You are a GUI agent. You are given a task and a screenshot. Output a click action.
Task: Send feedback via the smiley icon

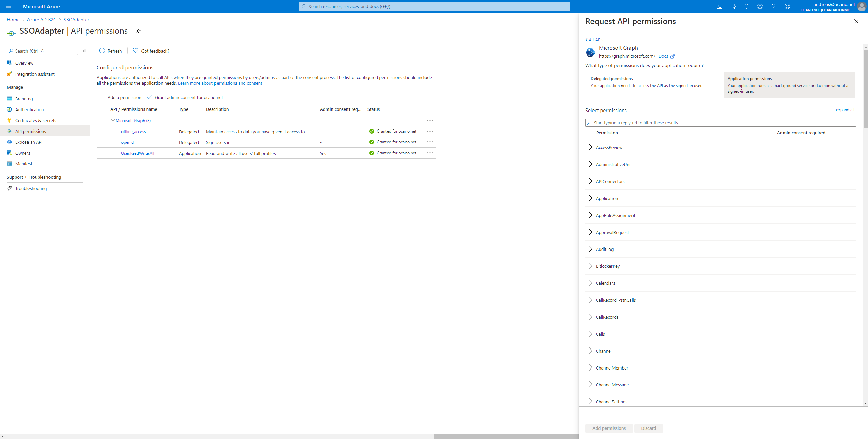[787, 6]
